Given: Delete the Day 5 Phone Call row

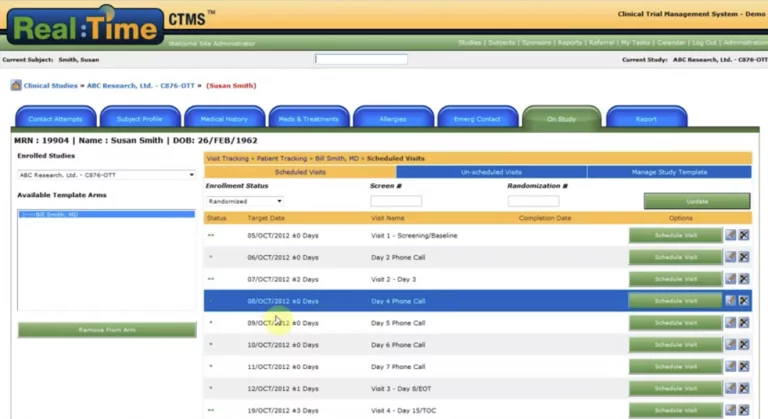Looking at the screenshot, I should (x=744, y=322).
